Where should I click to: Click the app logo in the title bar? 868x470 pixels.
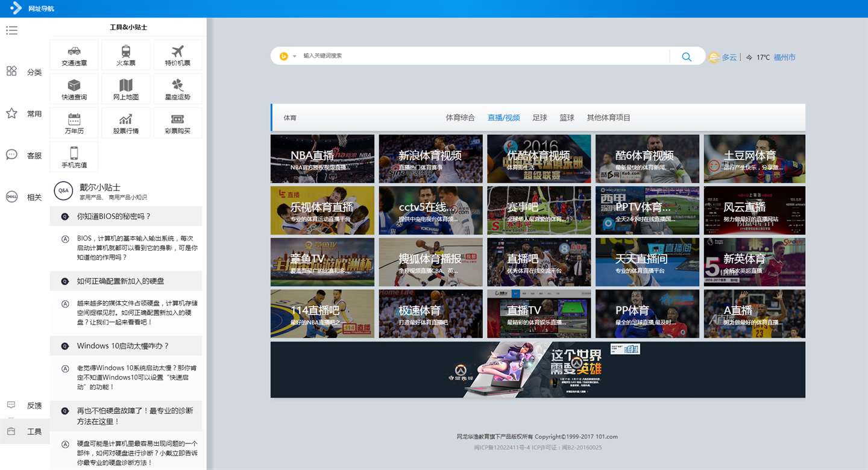coord(16,8)
